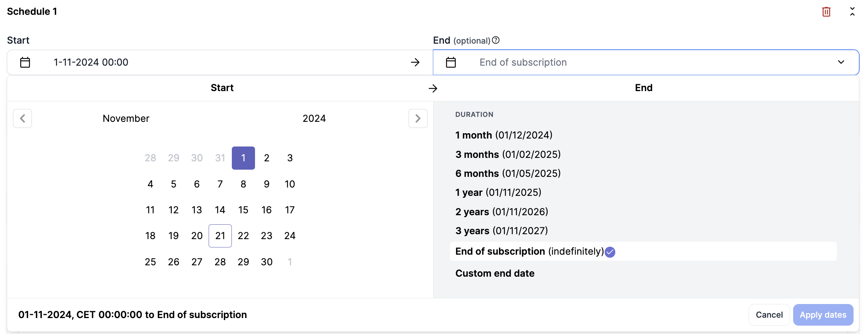Go to the next month
Image resolution: width=868 pixels, height=334 pixels.
[x=418, y=118]
